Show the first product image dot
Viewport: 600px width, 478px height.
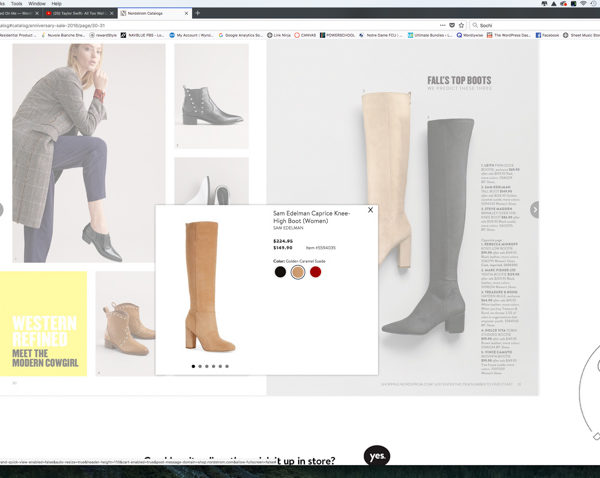(x=193, y=366)
